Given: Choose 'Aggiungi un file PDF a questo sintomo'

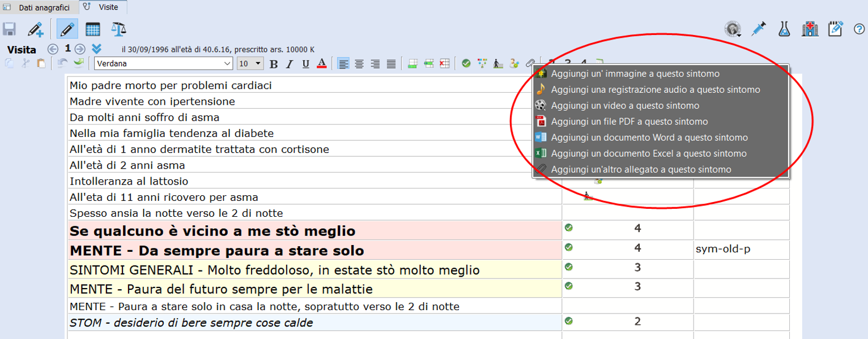Looking at the screenshot, I should 629,121.
